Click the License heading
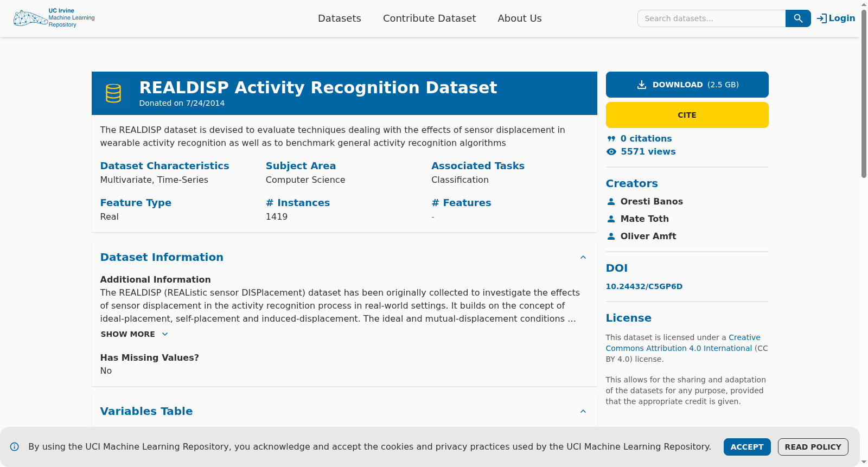Viewport: 868px width, 467px height. click(x=629, y=318)
